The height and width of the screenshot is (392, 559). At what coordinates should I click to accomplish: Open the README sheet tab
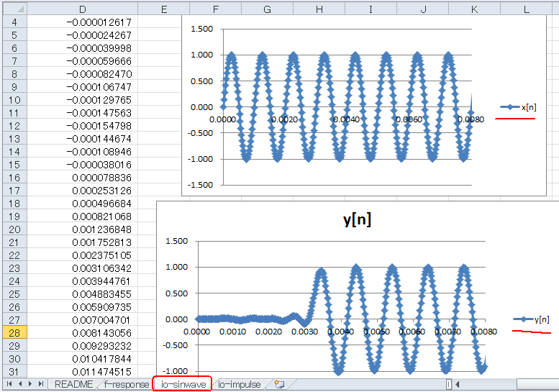[x=74, y=385]
